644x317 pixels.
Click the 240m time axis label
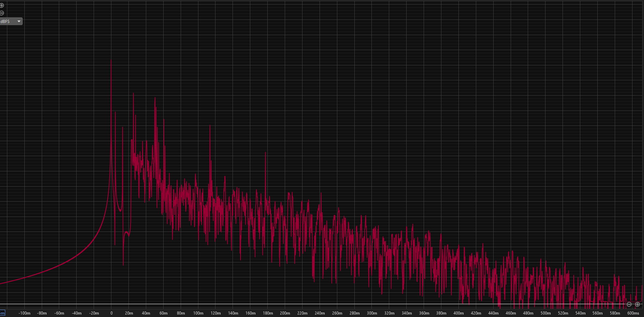(x=320, y=313)
